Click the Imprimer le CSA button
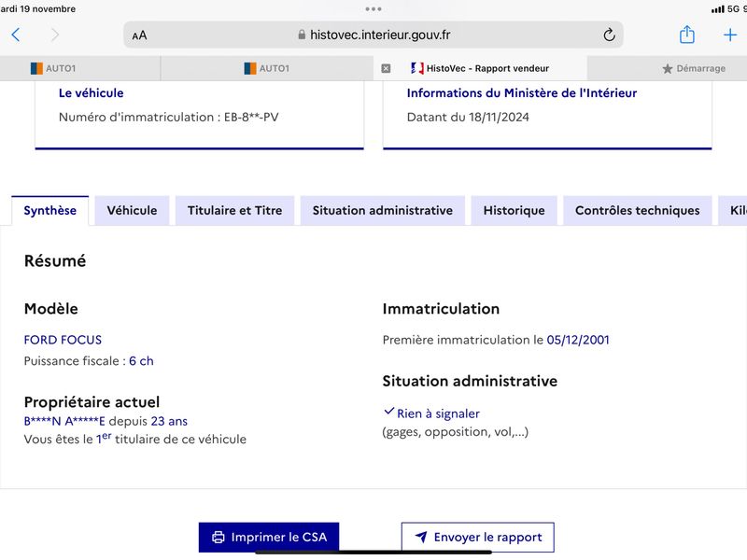 point(269,538)
